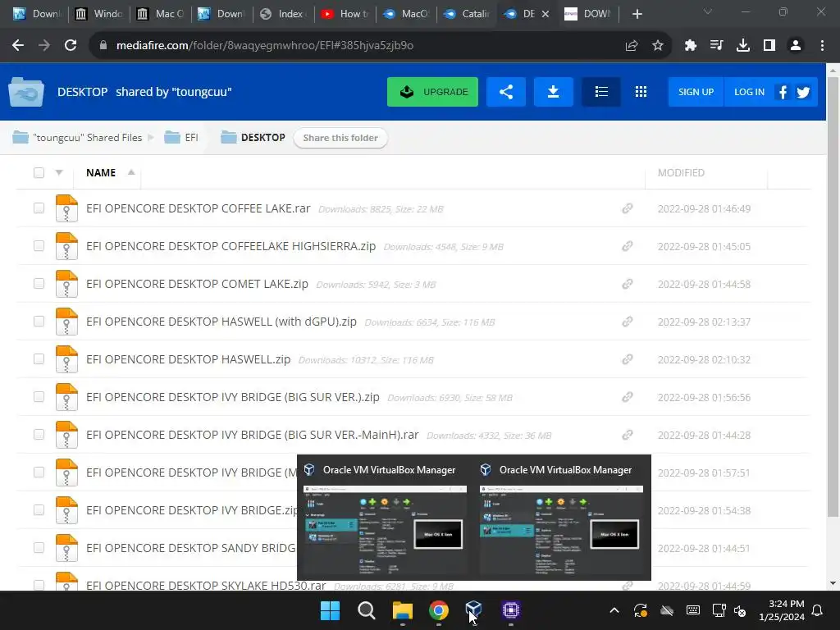
Task: Check box for BIG SUR VER.-MainH.rar
Action: coord(39,435)
